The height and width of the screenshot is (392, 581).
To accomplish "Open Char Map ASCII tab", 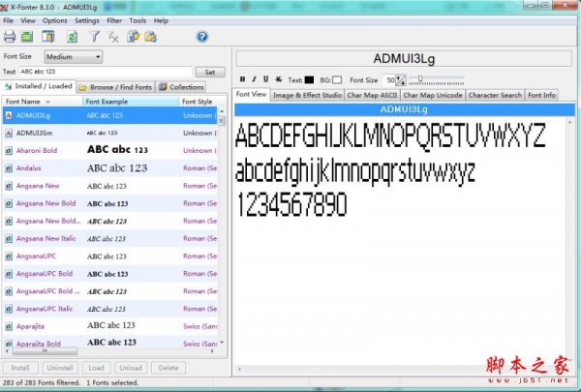I will pyautogui.click(x=372, y=95).
